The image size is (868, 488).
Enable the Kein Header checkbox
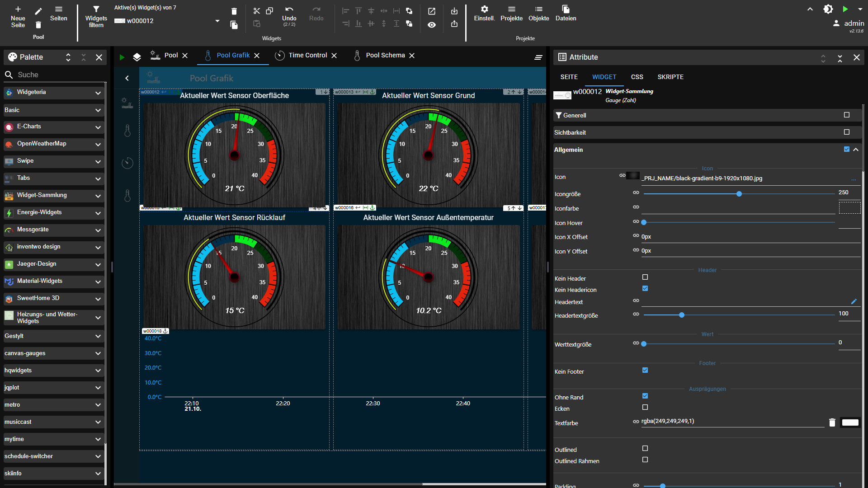645,277
